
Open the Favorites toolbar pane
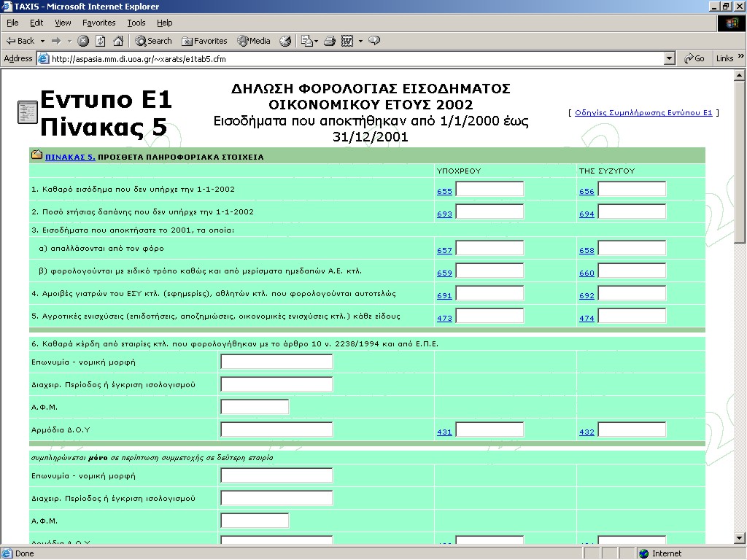coord(204,41)
